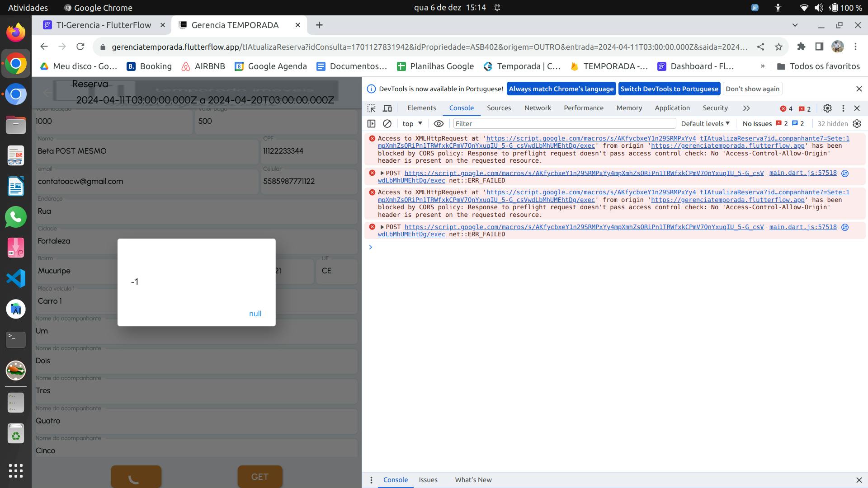Open the DevTools settings gear
This screenshot has width=868, height=488.
point(827,108)
